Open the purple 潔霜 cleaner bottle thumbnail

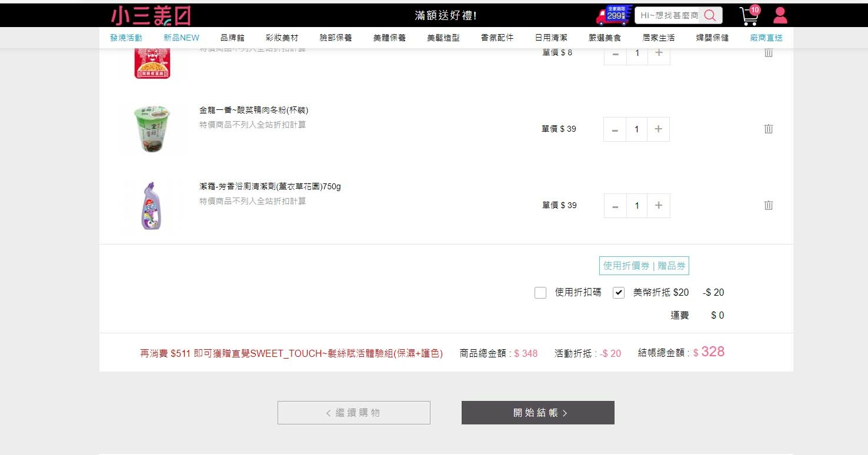(152, 205)
